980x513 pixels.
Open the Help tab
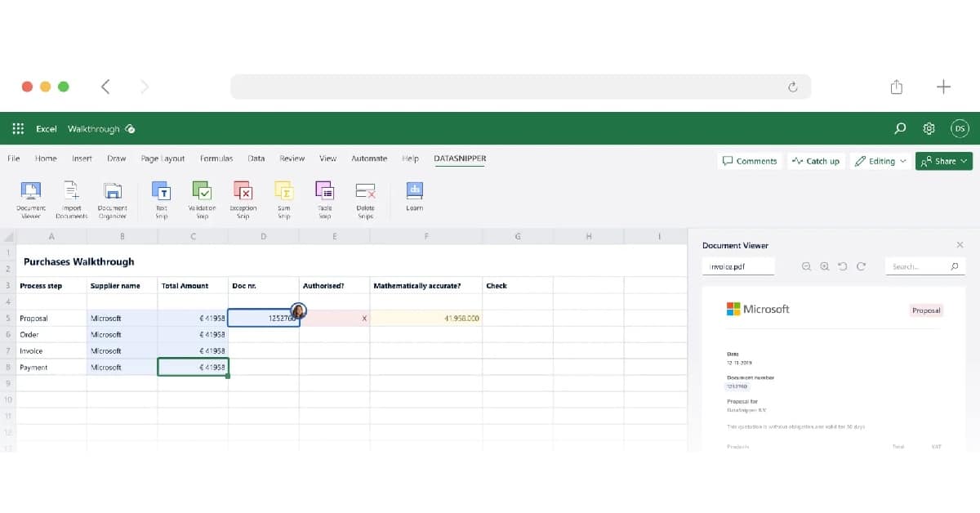click(411, 158)
